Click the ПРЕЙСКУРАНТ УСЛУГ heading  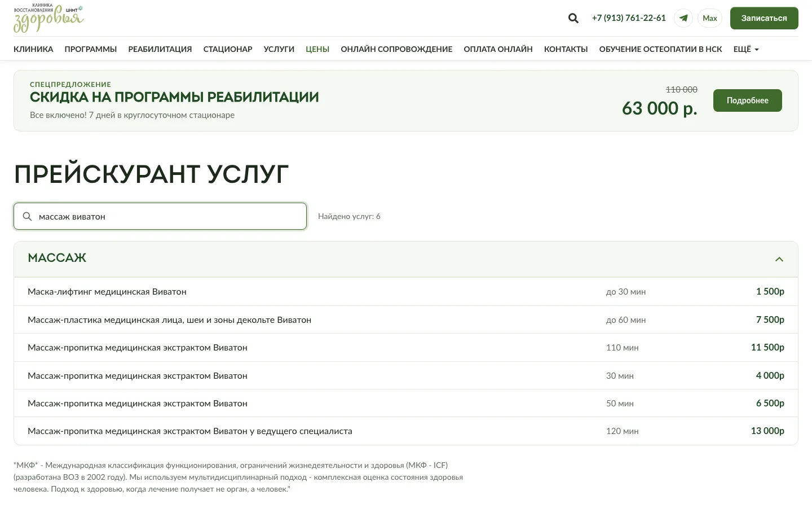[151, 174]
